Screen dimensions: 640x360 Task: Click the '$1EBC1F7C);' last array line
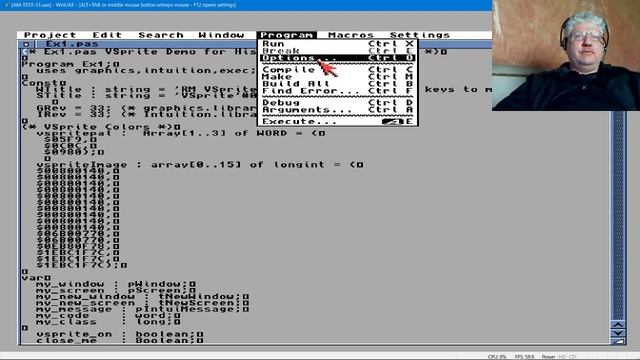82,265
